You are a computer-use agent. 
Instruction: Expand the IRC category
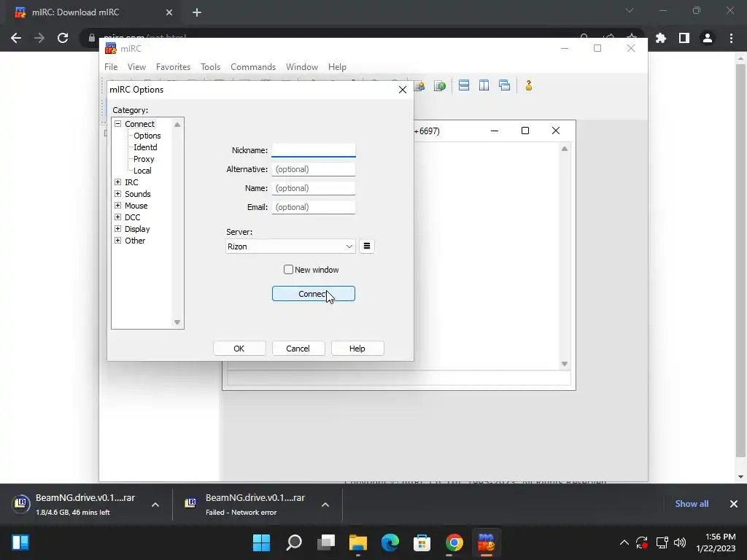tap(117, 182)
